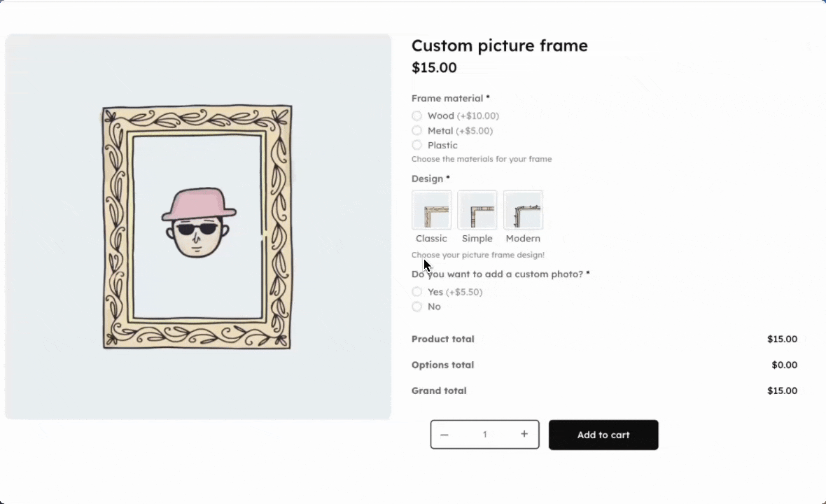The width and height of the screenshot is (826, 504).
Task: Click the Modern design label
Action: 523,239
